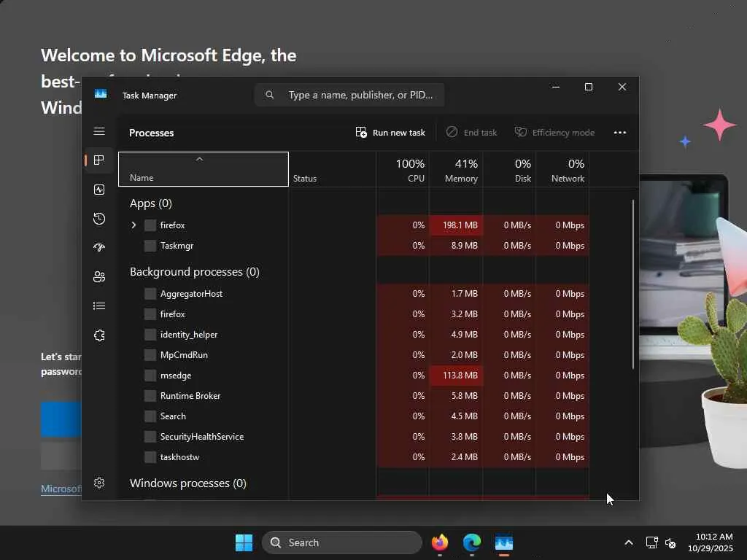Click the Efficiency mode button
Screen dimensions: 747x560
pos(554,133)
